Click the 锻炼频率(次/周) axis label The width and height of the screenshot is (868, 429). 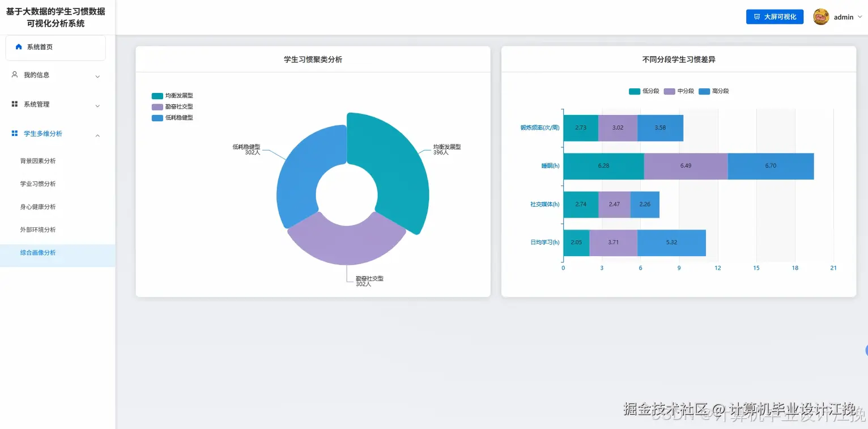(x=540, y=128)
